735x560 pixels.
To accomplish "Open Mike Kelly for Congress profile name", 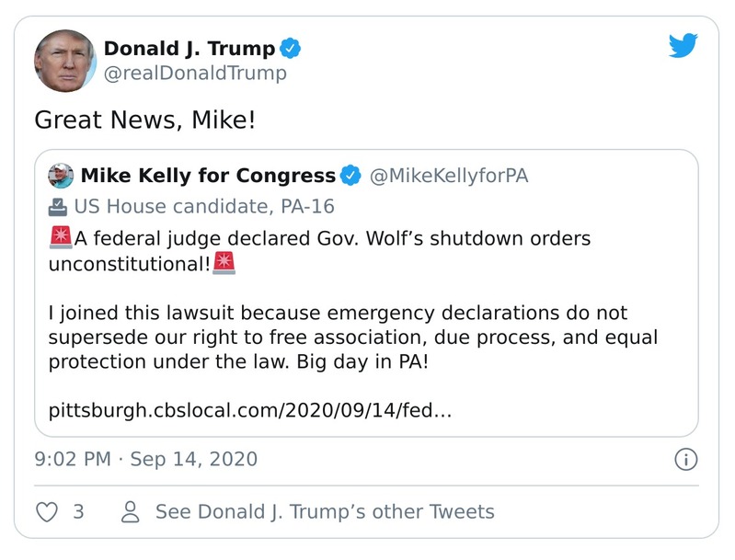I will click(208, 176).
